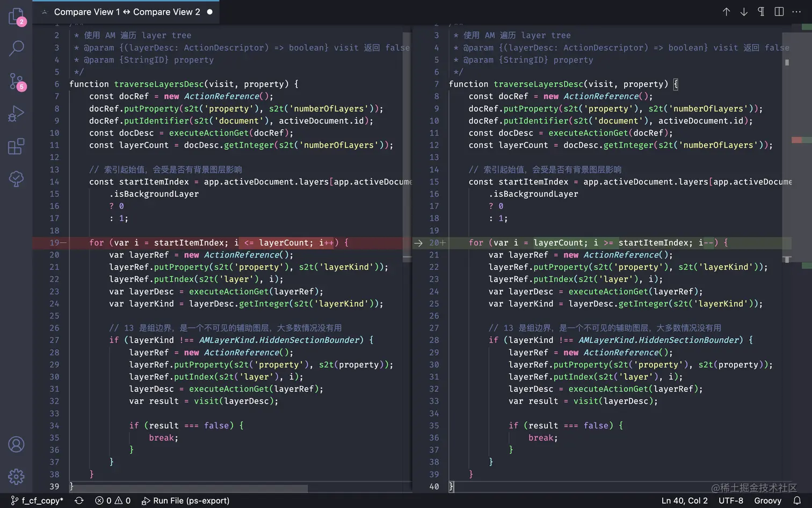Change the Groovy language mode
812x508 pixels.
pyautogui.click(x=767, y=500)
